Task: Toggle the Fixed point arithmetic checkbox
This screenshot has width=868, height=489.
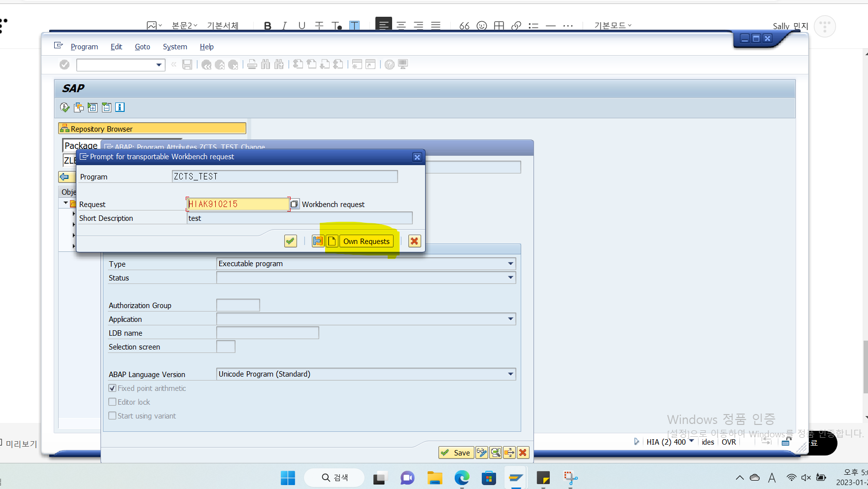Action: 112,388
